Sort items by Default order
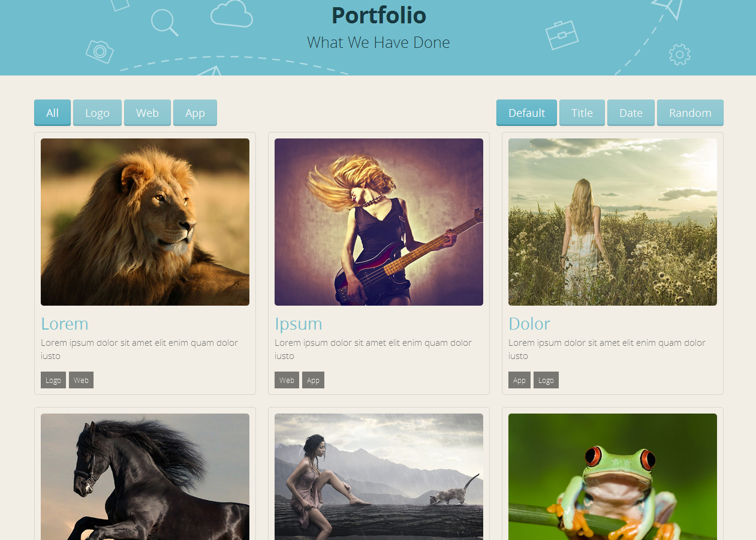The width and height of the screenshot is (756, 540). [526, 113]
